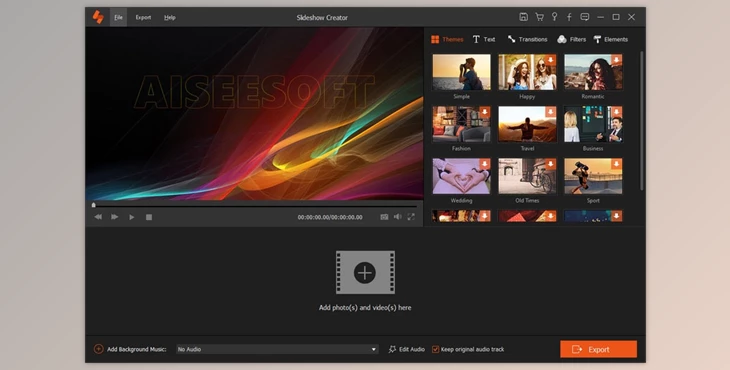Take a snapshot with the camera icon
The height and width of the screenshot is (370, 730).
[384, 217]
